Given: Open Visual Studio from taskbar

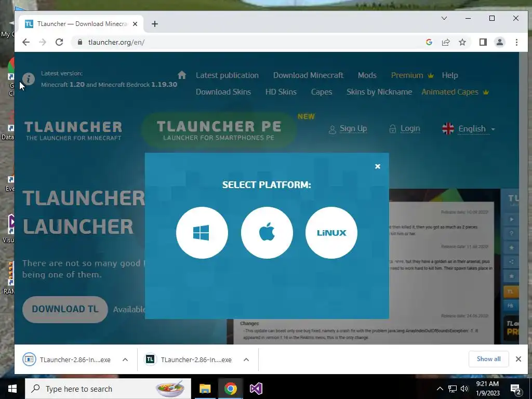Looking at the screenshot, I should [256, 389].
